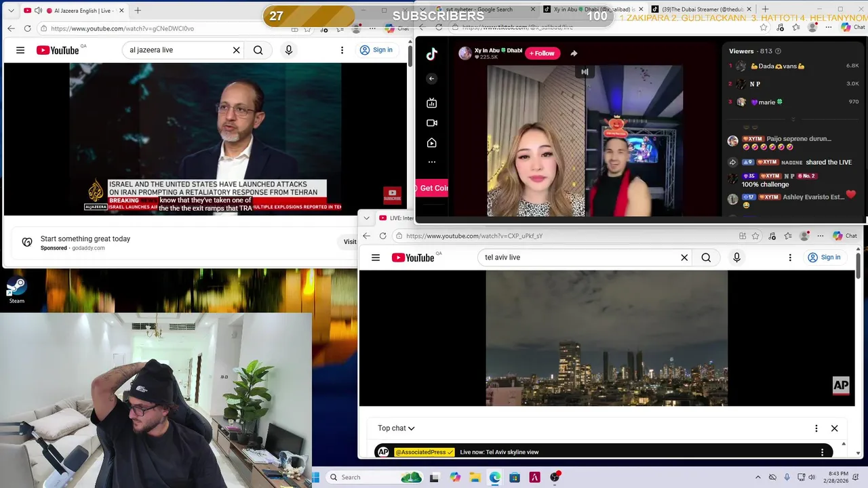Open TikTok home logo in TikTok window

point(432,54)
